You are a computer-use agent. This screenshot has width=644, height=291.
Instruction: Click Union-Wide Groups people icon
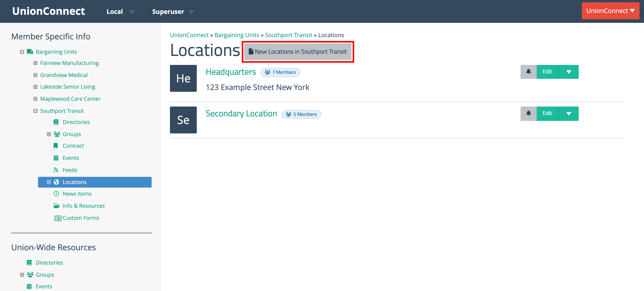pyautogui.click(x=30, y=275)
